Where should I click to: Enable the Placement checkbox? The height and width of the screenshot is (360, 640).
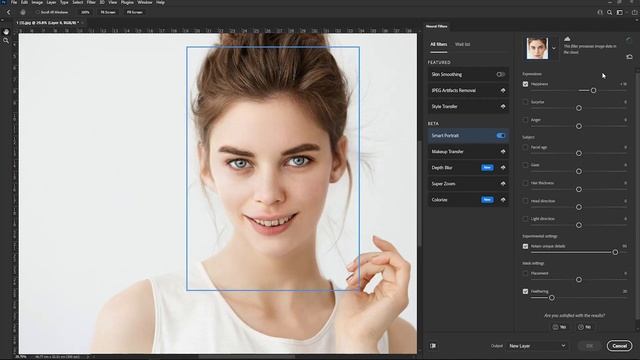point(525,273)
